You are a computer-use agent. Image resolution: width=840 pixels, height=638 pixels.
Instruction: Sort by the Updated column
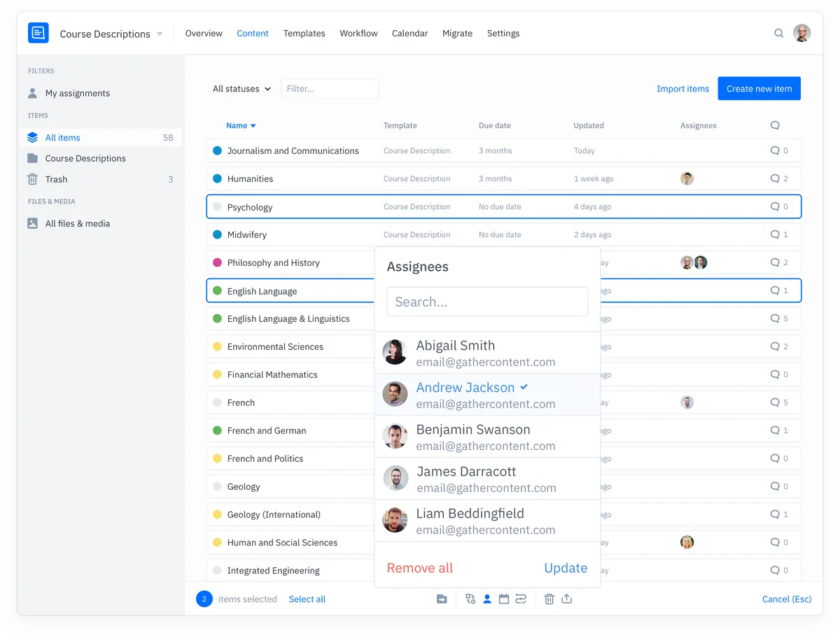click(x=589, y=125)
